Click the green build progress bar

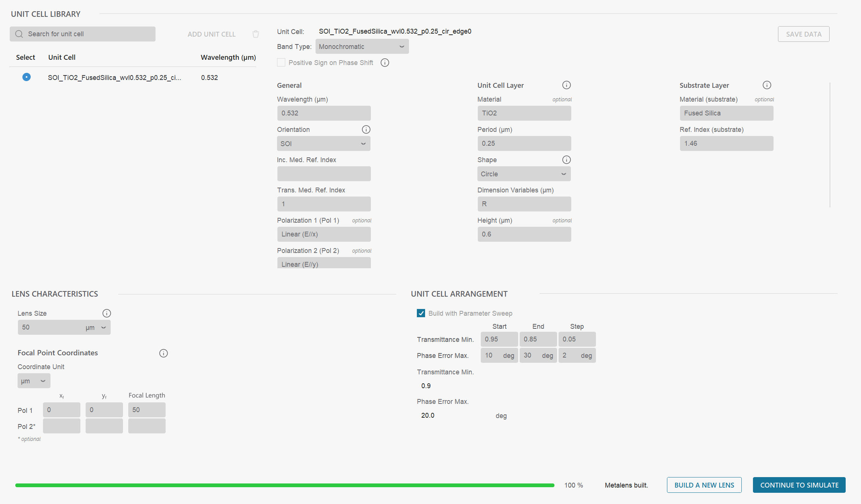285,485
